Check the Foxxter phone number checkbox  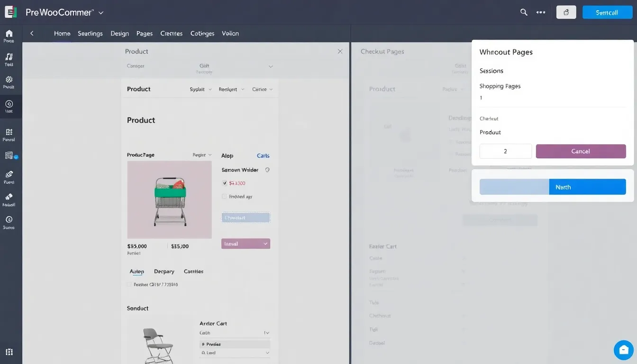tap(129, 284)
